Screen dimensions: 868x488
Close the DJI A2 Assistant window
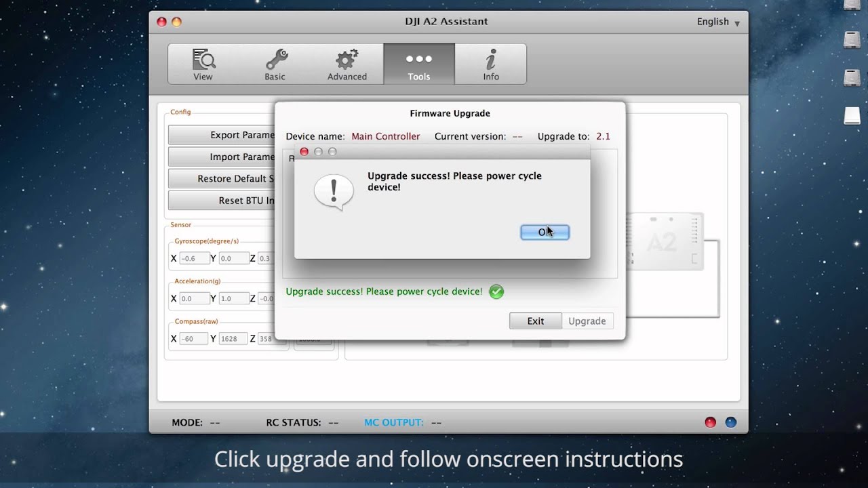(x=161, y=22)
